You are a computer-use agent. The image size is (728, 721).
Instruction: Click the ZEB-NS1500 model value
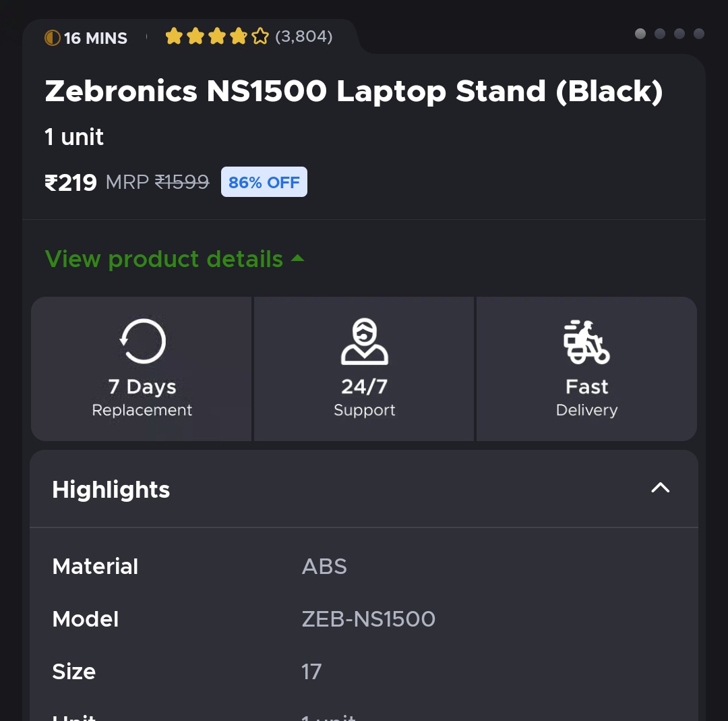(x=368, y=619)
